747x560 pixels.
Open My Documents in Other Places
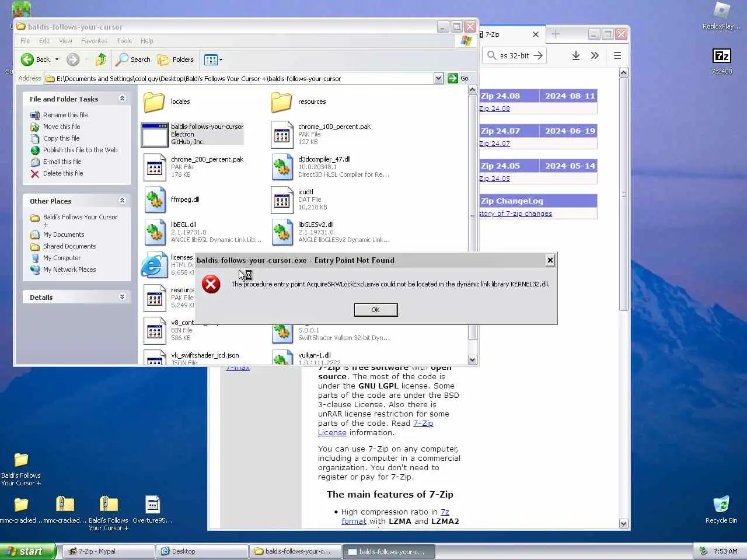(64, 235)
